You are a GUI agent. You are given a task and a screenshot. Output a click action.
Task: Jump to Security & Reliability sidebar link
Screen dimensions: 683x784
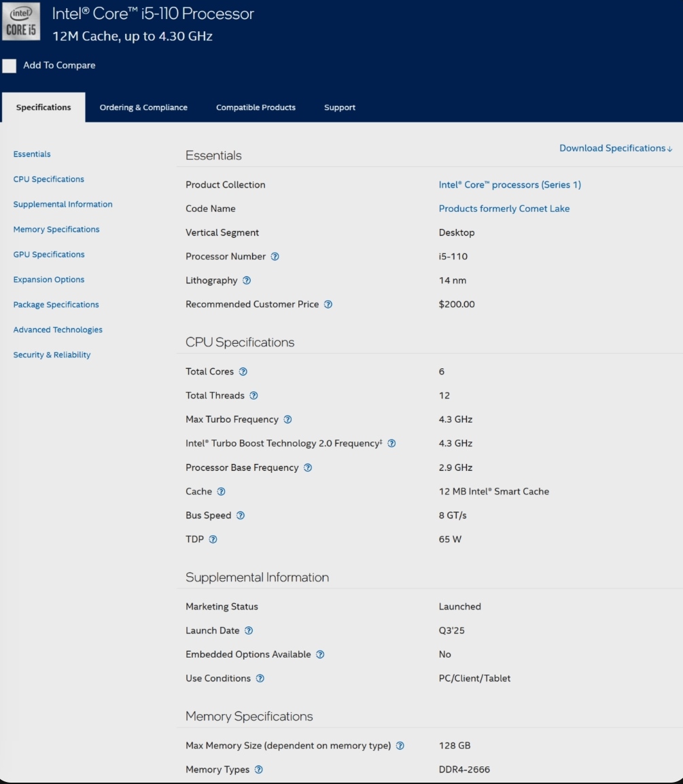point(52,355)
